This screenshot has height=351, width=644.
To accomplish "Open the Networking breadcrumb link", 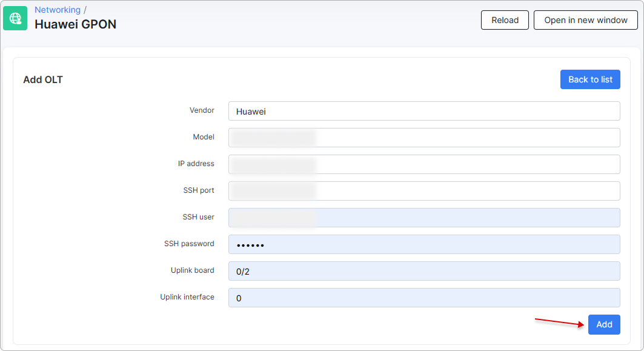I will tap(58, 10).
